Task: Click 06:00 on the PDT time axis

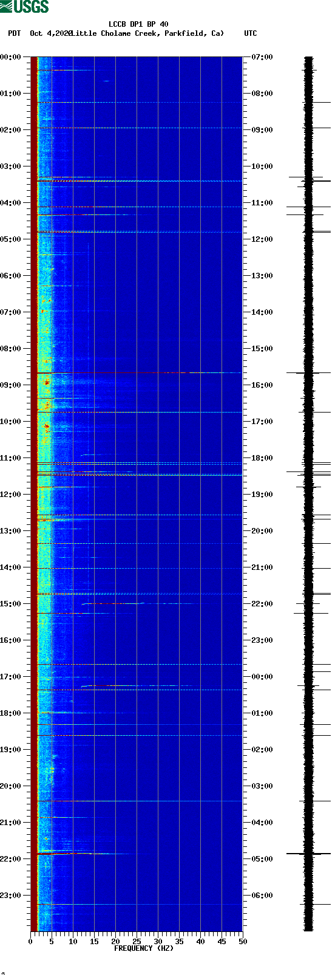Action: pyautogui.click(x=11, y=276)
